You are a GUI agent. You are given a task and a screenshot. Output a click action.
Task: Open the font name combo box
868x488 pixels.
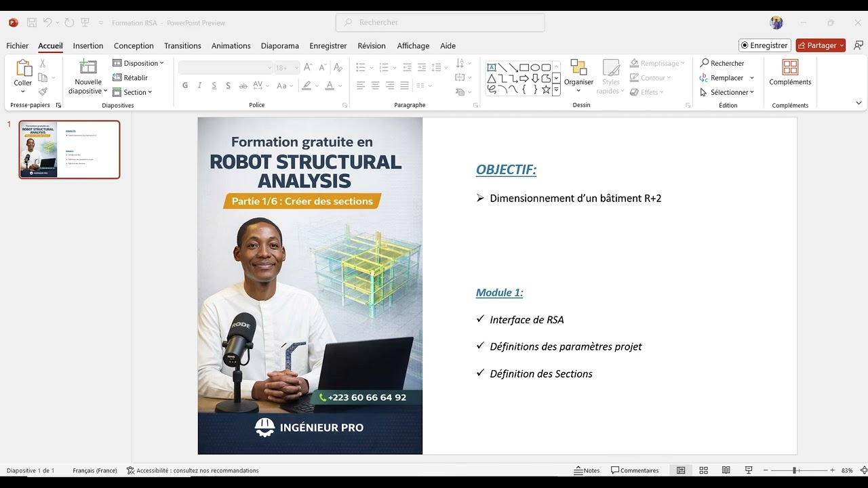226,67
